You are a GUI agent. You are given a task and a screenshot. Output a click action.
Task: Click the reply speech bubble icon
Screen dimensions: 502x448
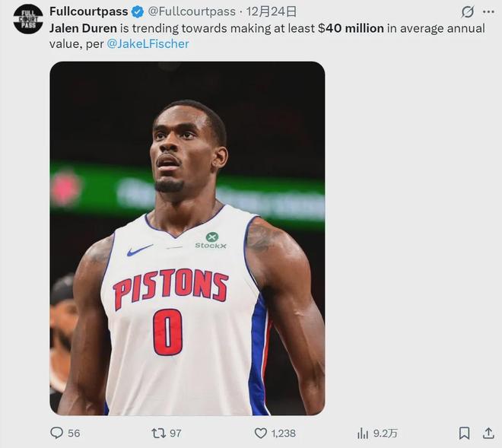(56, 433)
